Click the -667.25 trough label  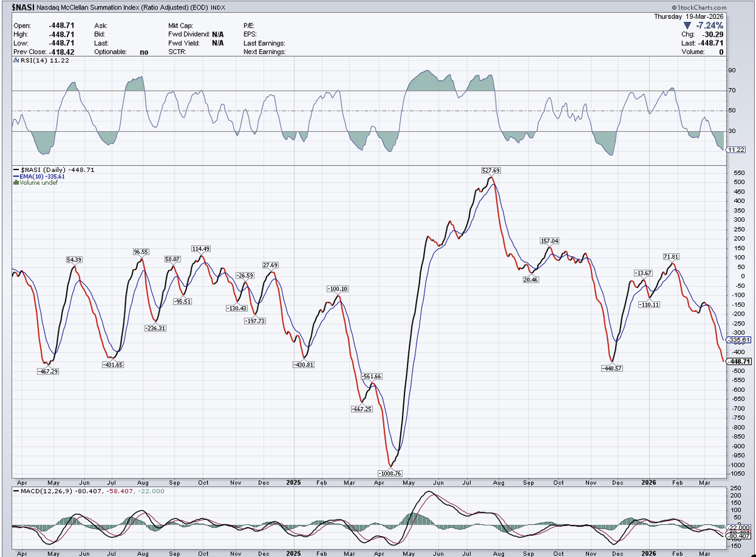[x=361, y=409]
